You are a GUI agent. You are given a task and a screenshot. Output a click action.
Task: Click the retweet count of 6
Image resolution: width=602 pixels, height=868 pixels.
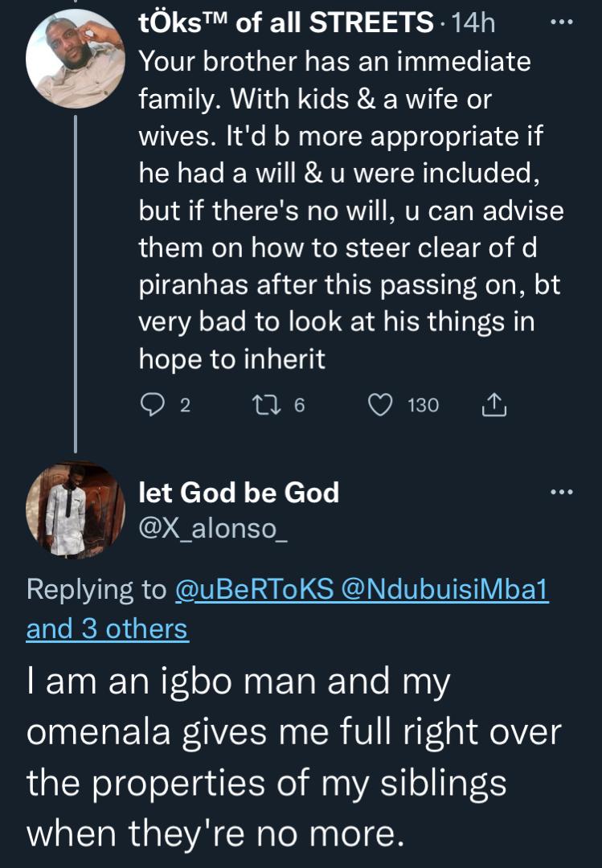coord(299,406)
